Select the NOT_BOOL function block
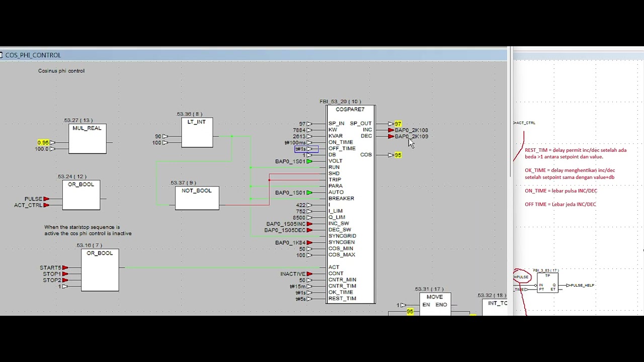Screen dimensions: 644x362 pyautogui.click(x=197, y=198)
